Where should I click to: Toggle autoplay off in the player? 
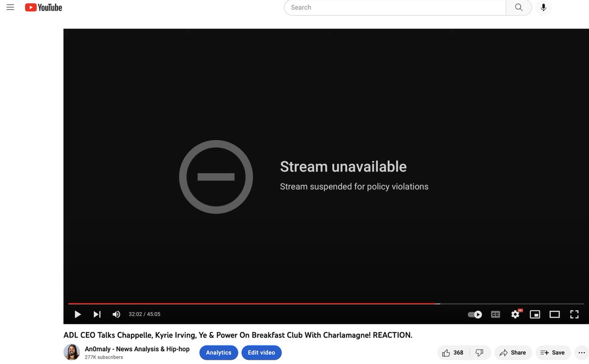click(x=475, y=314)
